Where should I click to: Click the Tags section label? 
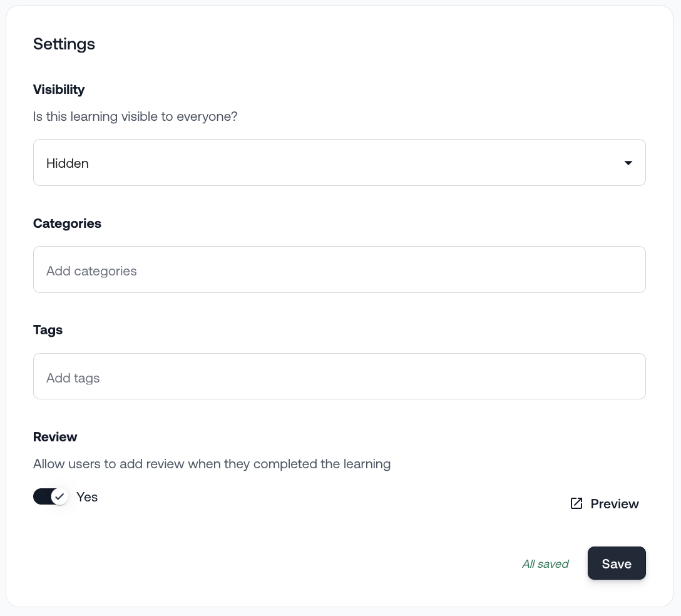tap(48, 330)
